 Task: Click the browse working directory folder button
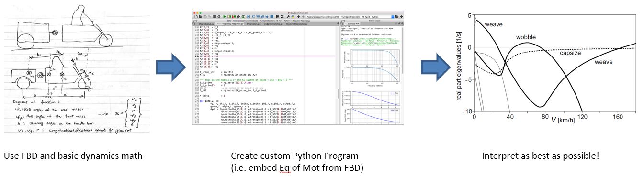396,17
